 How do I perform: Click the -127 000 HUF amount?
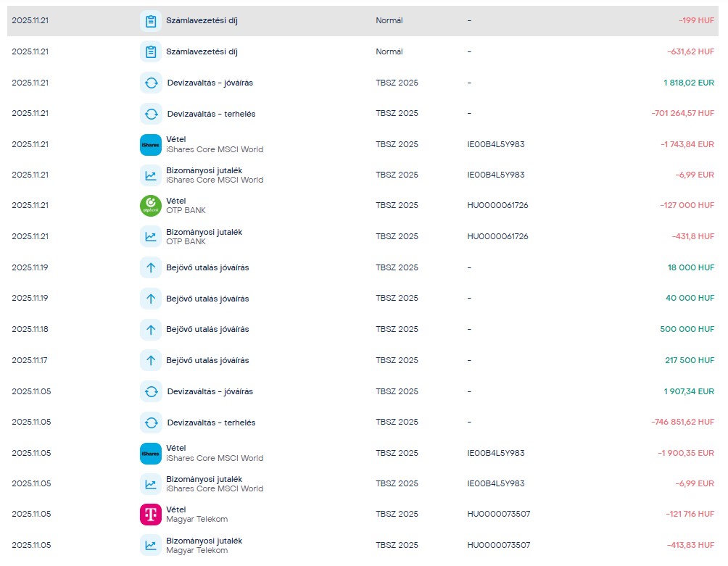[687, 206]
